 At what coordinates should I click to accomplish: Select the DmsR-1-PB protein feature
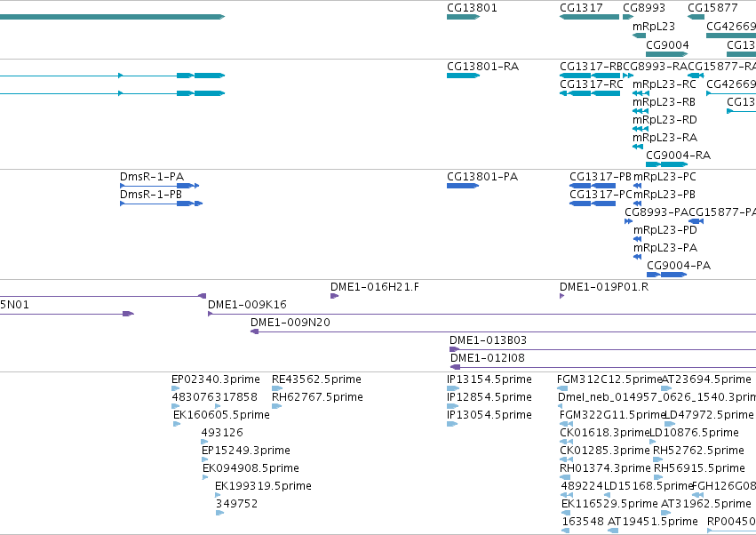161,204
